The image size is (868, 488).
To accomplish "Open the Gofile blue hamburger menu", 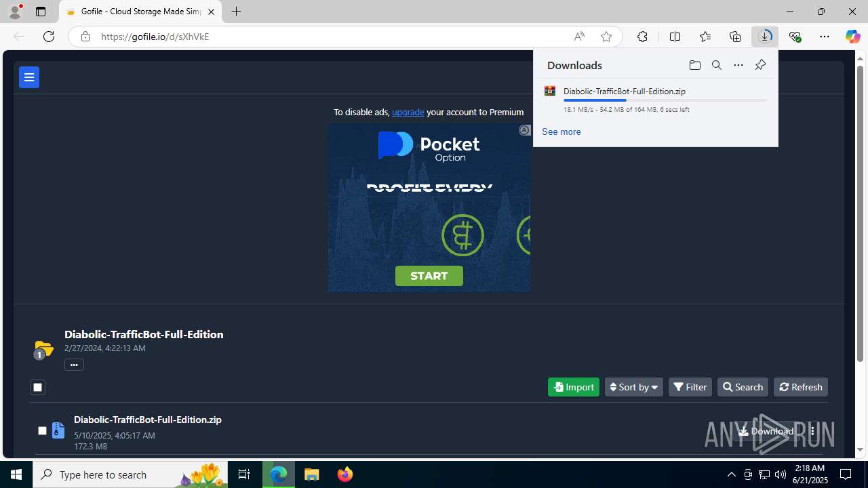I will [29, 77].
